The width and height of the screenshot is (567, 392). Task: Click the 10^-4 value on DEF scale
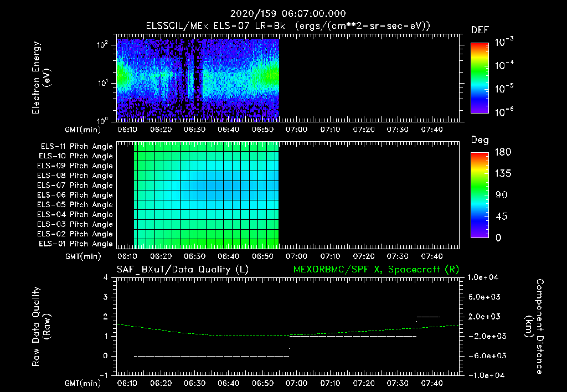504,65
